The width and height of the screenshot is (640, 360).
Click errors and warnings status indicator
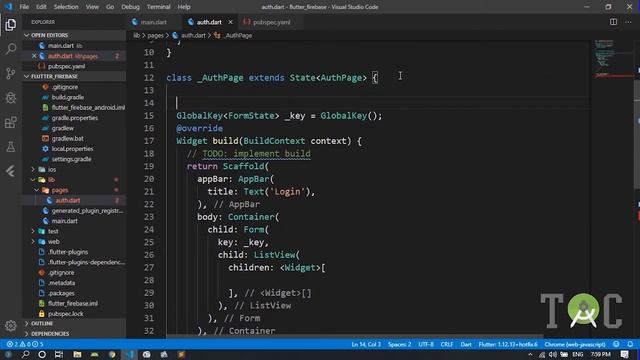click(24, 344)
